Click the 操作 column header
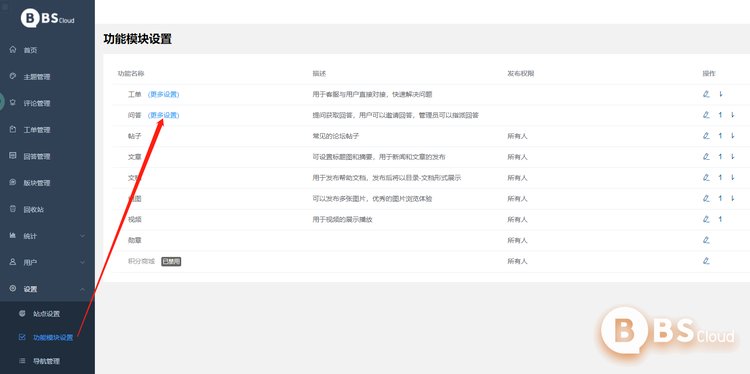 709,74
